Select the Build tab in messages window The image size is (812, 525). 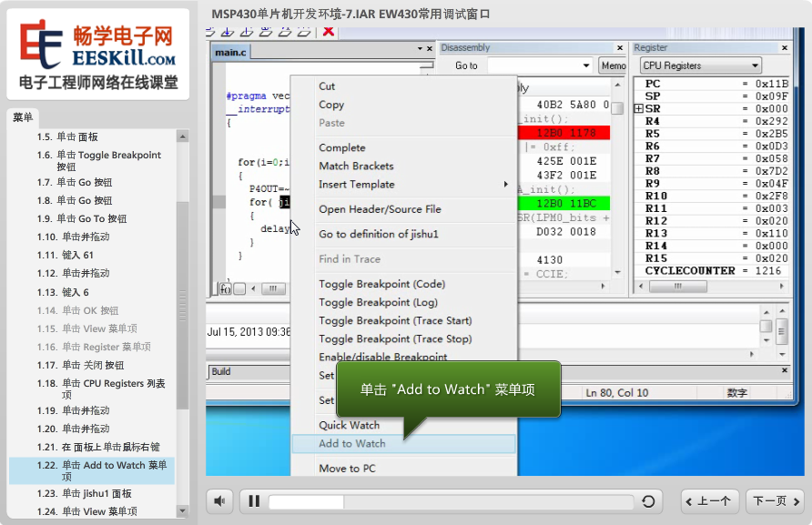point(221,372)
